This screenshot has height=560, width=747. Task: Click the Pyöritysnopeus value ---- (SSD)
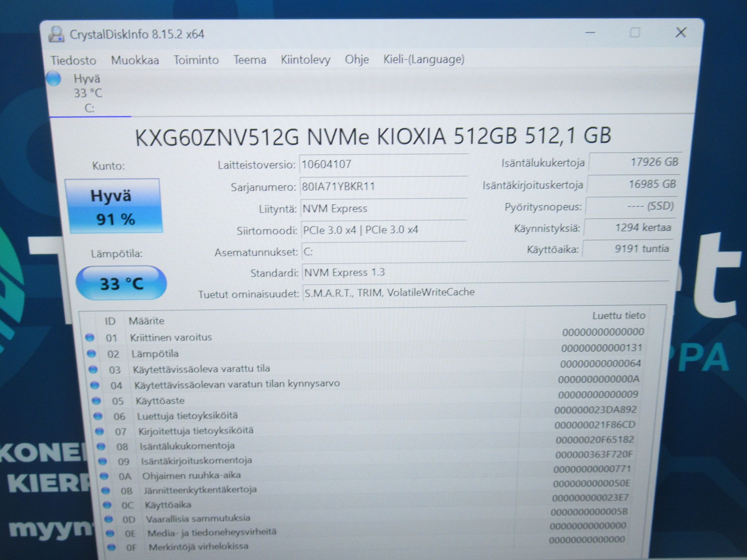pos(631,206)
